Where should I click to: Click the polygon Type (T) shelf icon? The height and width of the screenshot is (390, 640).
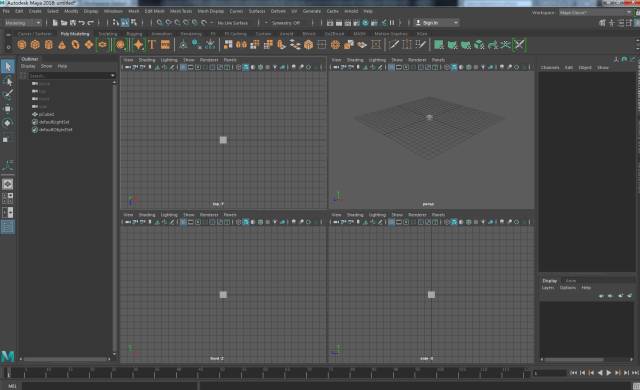pos(152,45)
